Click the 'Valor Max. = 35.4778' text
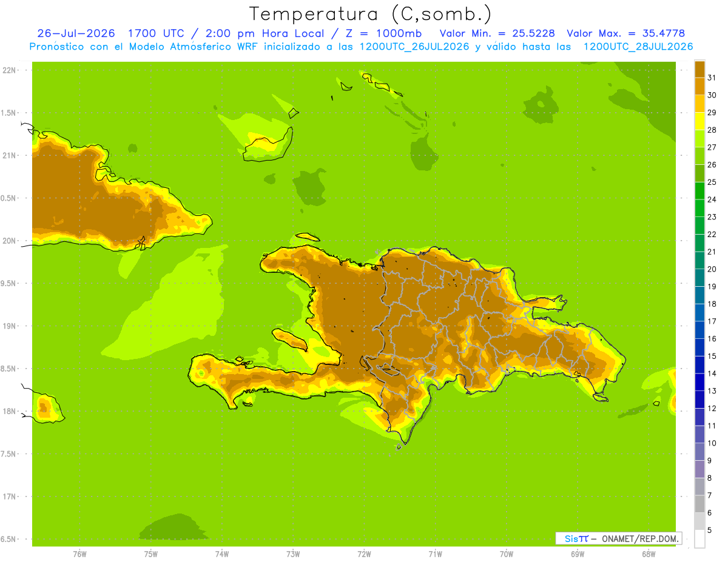 625,33
